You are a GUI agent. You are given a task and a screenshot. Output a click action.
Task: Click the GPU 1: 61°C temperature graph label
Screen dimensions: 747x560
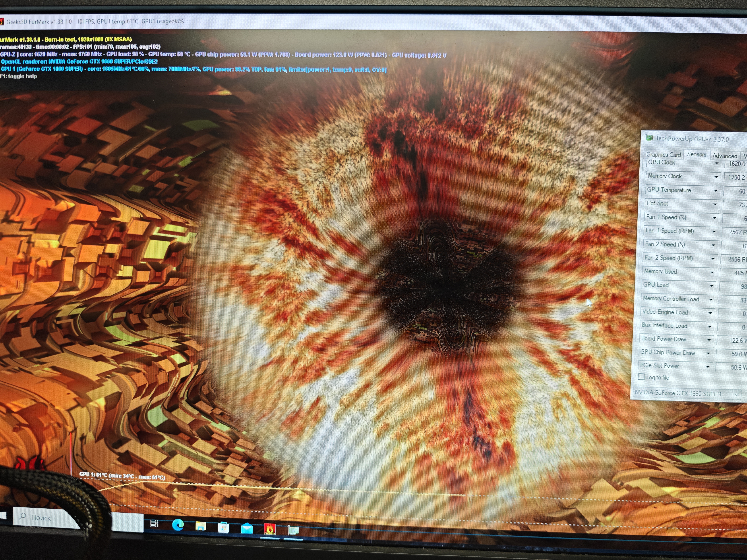(122, 476)
